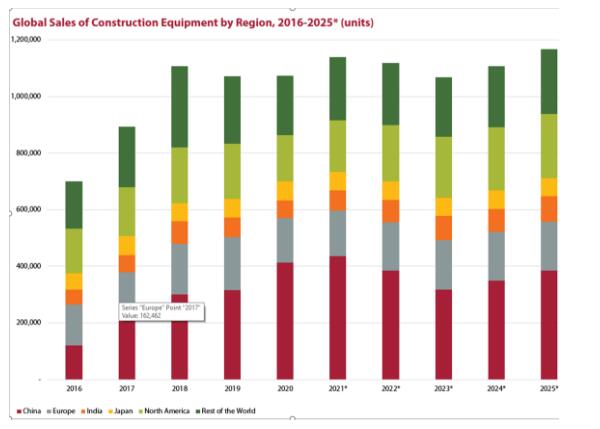Click the Europe legend entry
Viewport: 600px width, 429px height.
point(61,411)
